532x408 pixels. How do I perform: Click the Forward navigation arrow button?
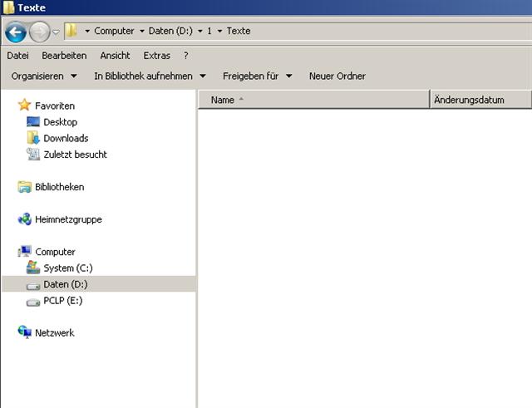point(39,32)
